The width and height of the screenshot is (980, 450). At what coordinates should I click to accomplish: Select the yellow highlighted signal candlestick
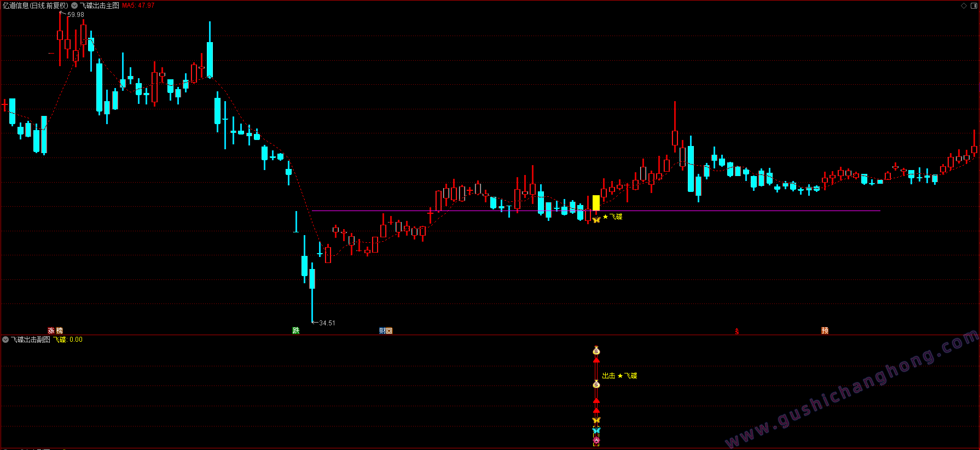click(x=596, y=203)
